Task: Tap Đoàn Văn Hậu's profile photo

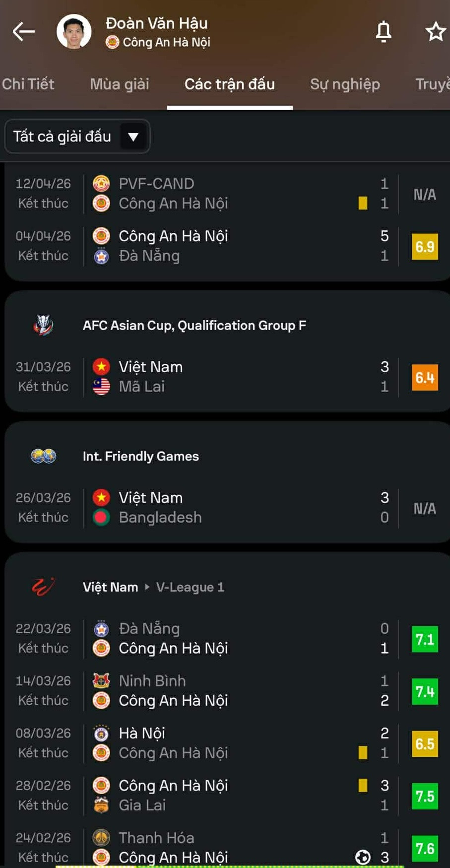Action: point(74,32)
